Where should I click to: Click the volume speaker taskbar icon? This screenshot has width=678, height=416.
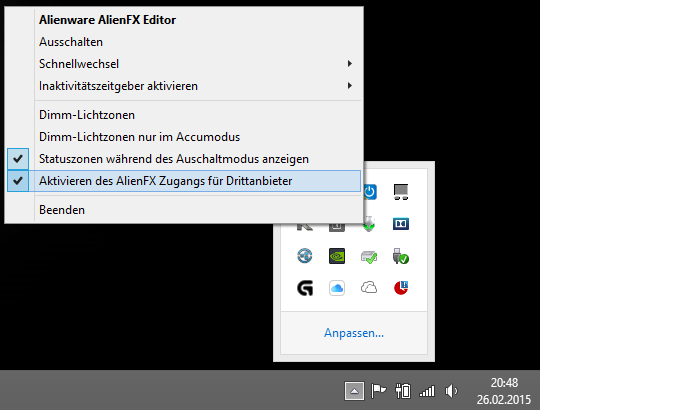[x=451, y=391]
